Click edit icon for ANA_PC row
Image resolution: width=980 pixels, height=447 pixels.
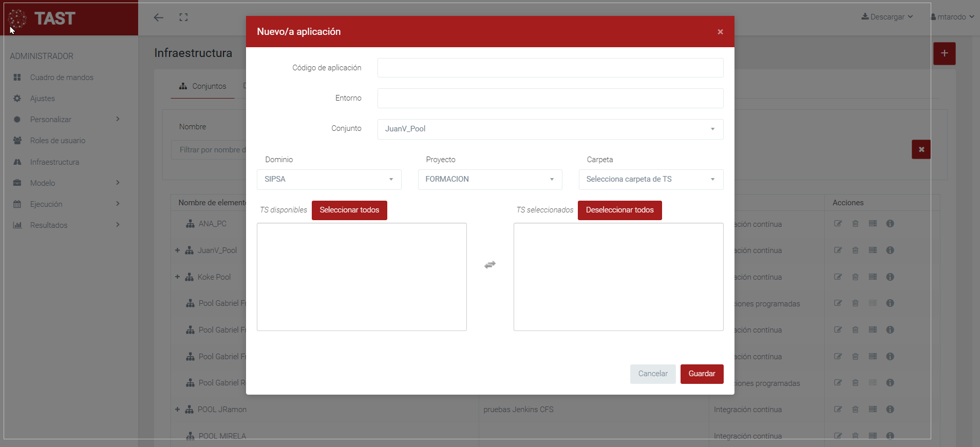click(x=838, y=224)
